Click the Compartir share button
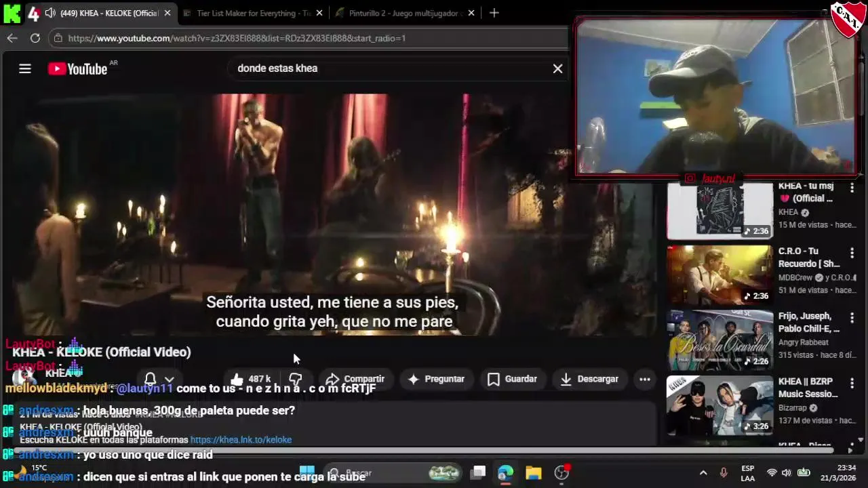This screenshot has width=868, height=488. [355, 379]
